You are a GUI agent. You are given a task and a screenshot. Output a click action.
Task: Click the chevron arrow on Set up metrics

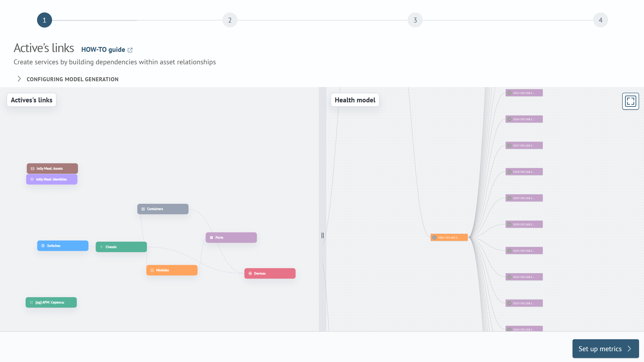(629, 349)
